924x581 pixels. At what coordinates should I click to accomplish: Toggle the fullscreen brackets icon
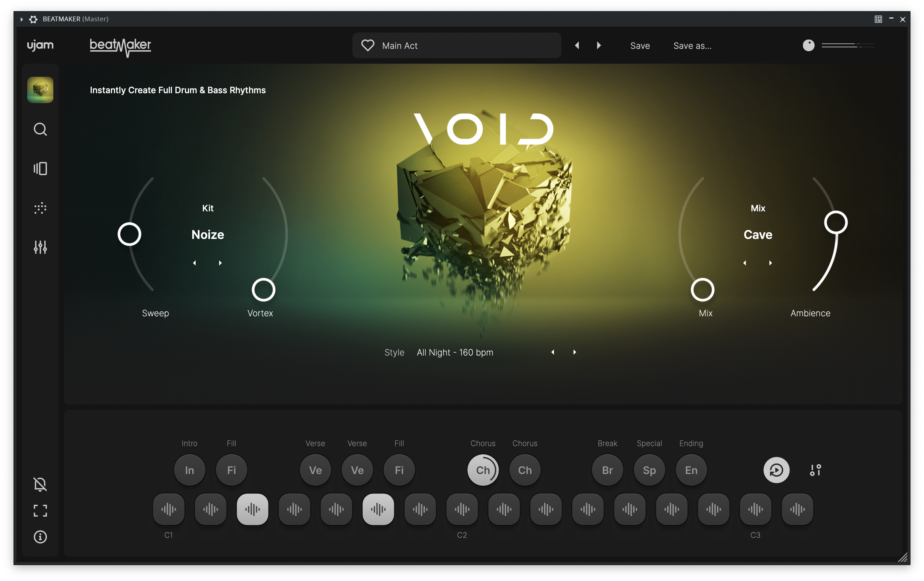point(40,511)
